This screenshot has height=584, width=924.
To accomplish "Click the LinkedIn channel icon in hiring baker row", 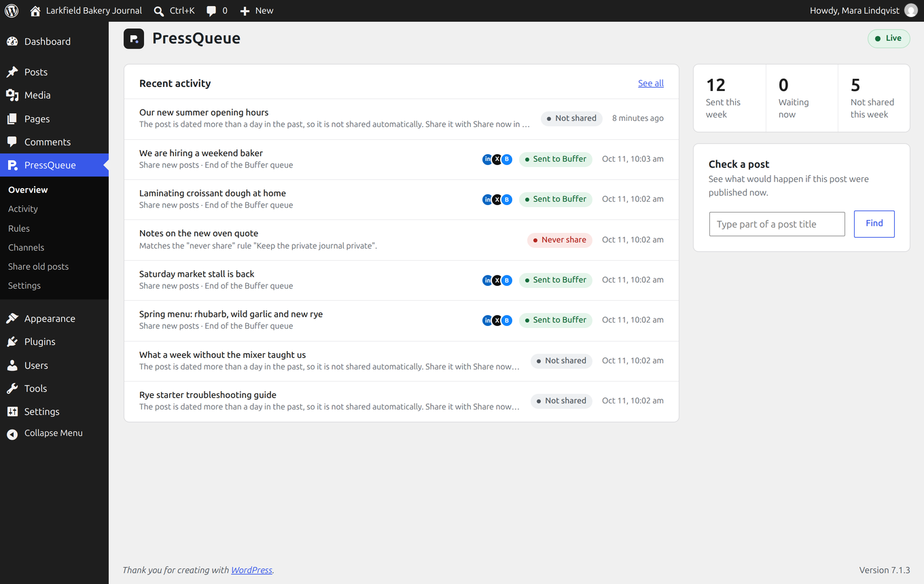I will pos(487,160).
